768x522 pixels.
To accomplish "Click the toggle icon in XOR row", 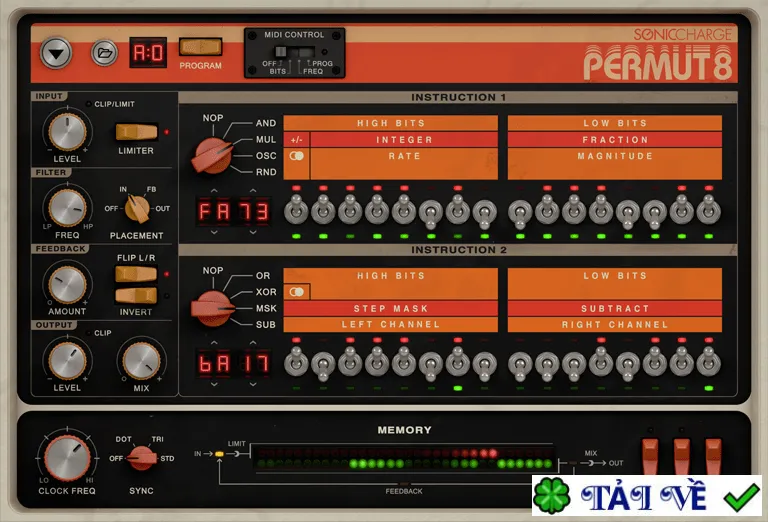I will 296,292.
